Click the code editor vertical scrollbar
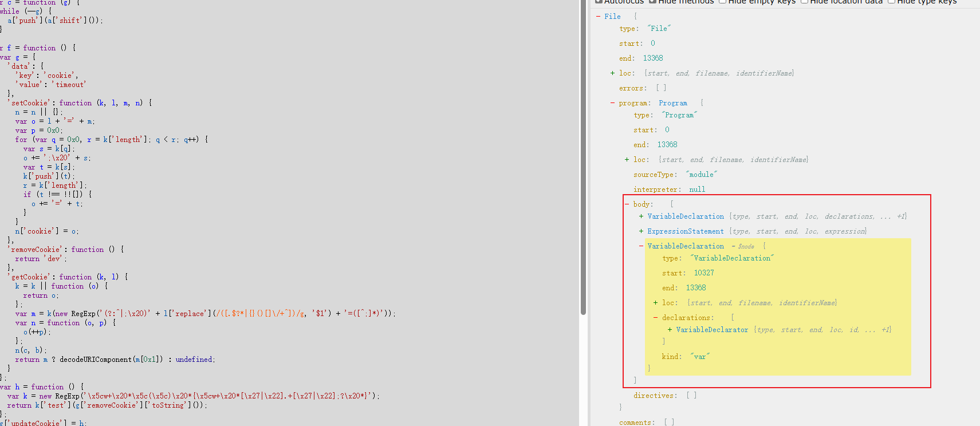Image resolution: width=980 pixels, height=426 pixels. (583, 157)
